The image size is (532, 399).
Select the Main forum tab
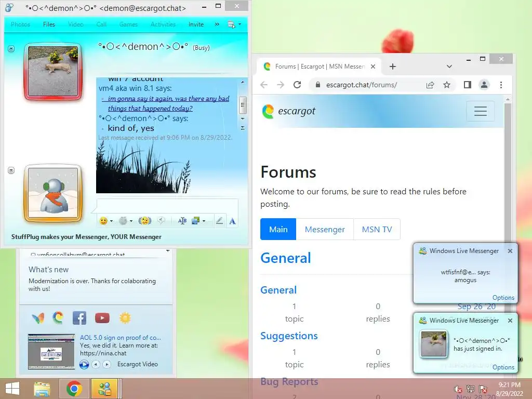pyautogui.click(x=278, y=229)
